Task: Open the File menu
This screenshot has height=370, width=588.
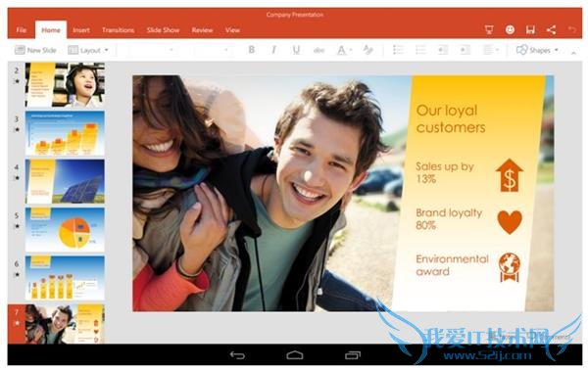Action: pyautogui.click(x=22, y=30)
